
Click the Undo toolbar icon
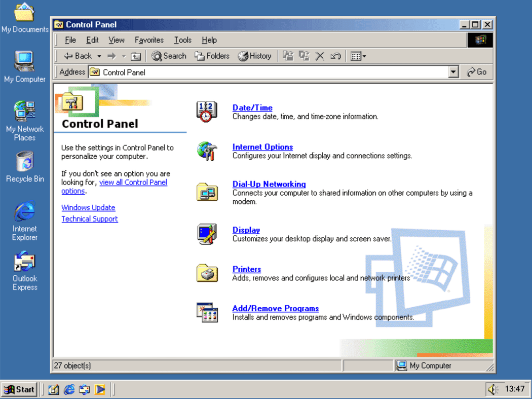[335, 56]
